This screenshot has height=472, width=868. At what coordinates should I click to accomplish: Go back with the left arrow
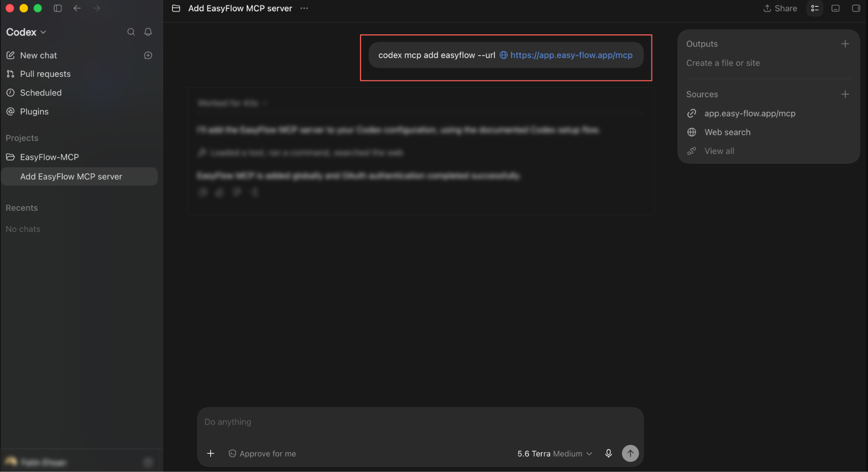(x=77, y=8)
